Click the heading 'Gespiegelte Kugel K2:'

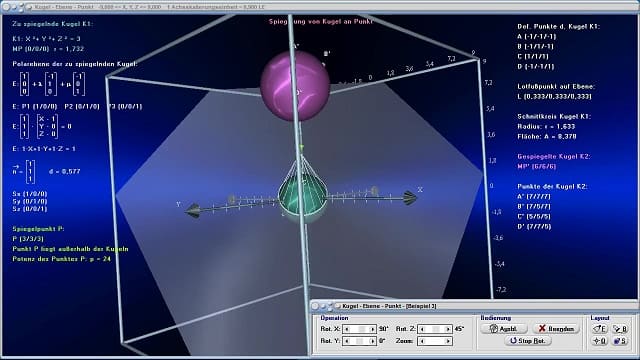pos(553,156)
